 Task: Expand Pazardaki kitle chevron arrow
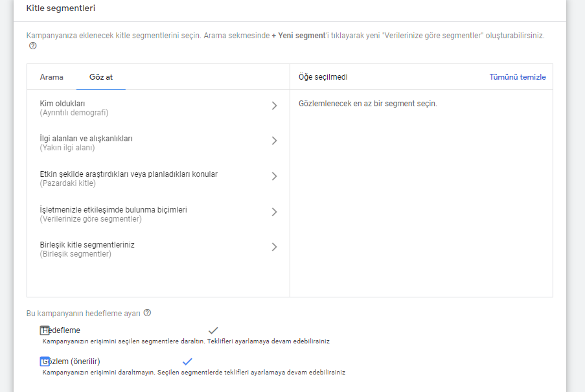click(x=274, y=176)
